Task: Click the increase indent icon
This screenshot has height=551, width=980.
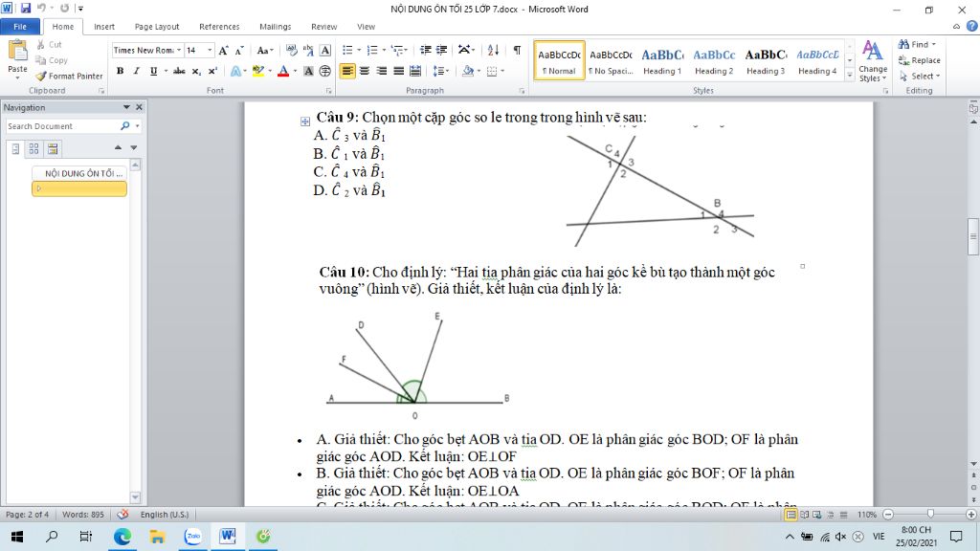Action: click(441, 50)
